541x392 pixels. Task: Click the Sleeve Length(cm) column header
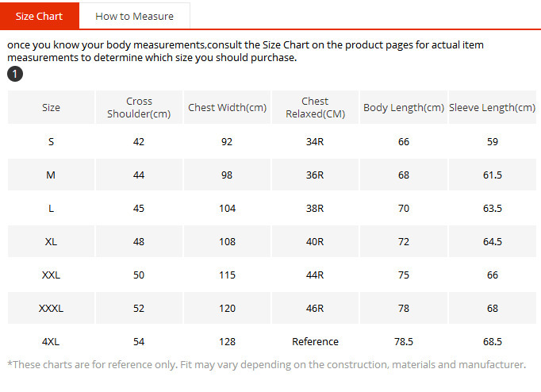click(492, 108)
